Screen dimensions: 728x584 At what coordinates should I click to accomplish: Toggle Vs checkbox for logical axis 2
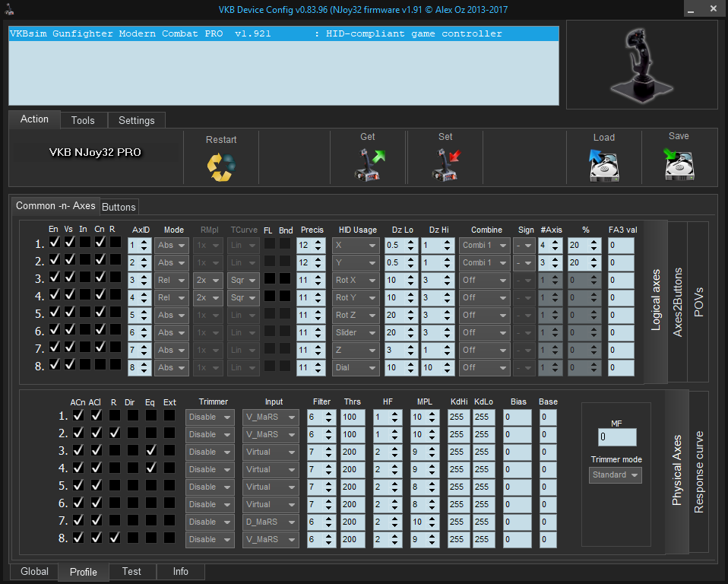[x=70, y=260]
